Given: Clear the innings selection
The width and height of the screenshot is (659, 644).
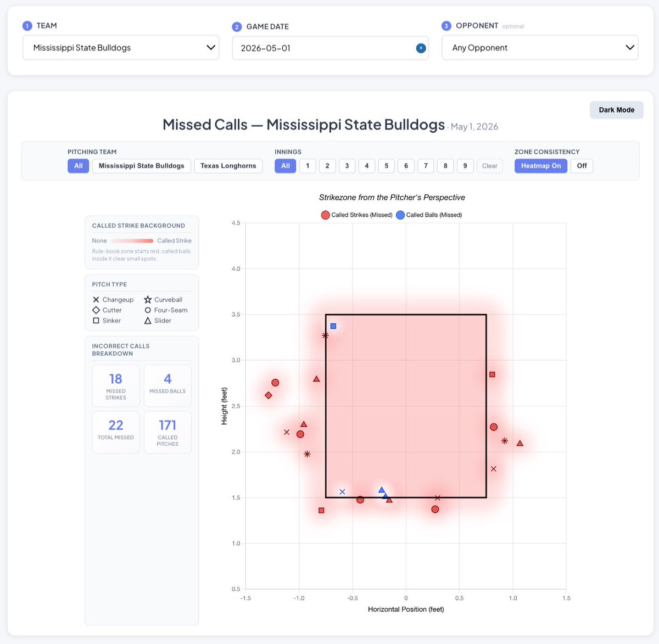Looking at the screenshot, I should point(490,166).
